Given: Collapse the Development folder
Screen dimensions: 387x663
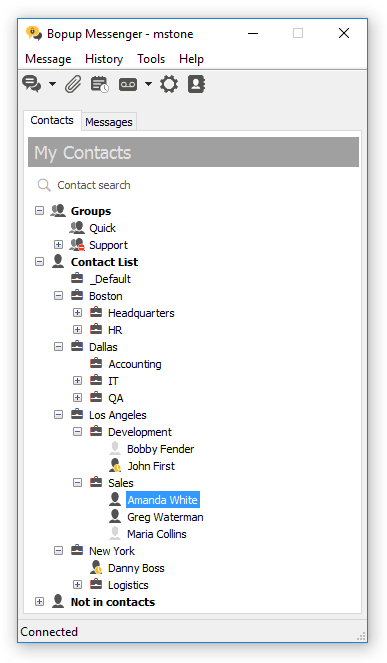Looking at the screenshot, I should tap(77, 432).
